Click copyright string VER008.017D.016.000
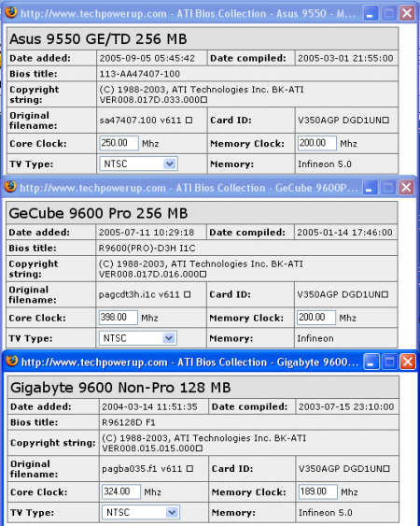Viewport: 420px width, 526px height. pos(152,275)
